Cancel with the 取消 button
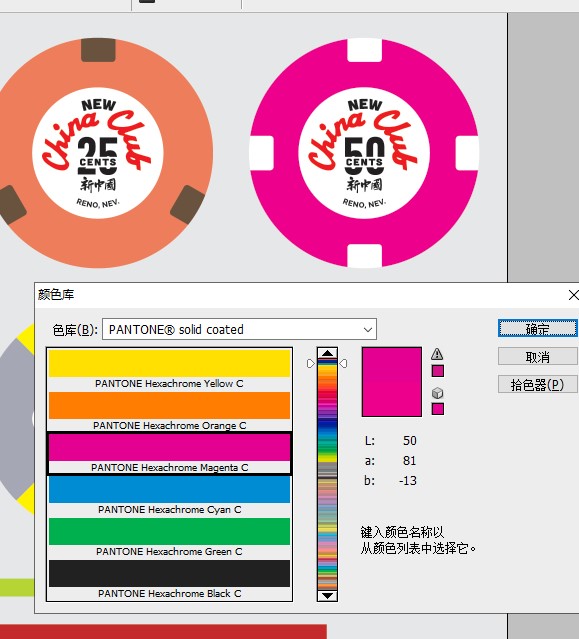 [x=537, y=357]
